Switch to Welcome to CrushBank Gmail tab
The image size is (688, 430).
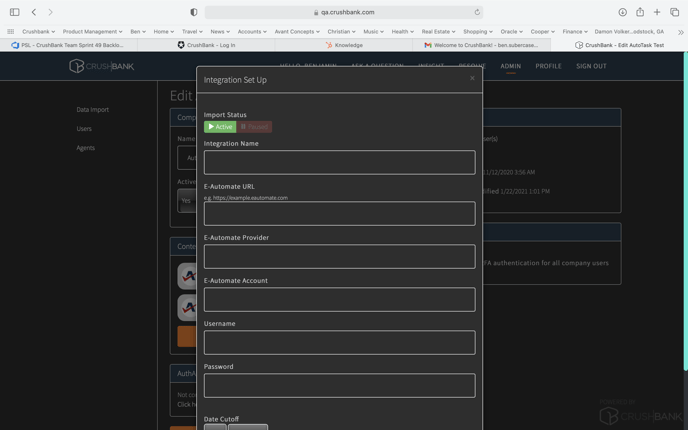(x=481, y=45)
